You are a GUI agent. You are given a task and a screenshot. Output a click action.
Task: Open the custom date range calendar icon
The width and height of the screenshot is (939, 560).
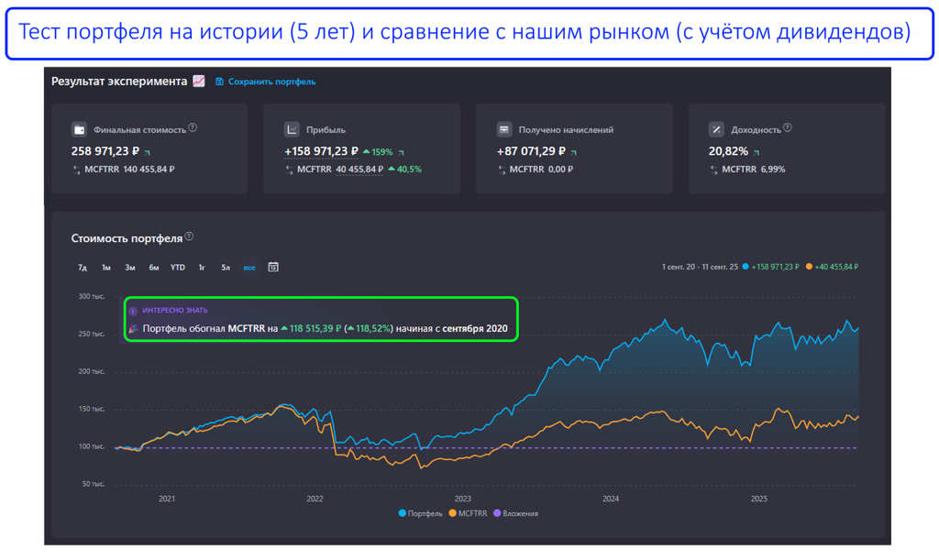[273, 268]
